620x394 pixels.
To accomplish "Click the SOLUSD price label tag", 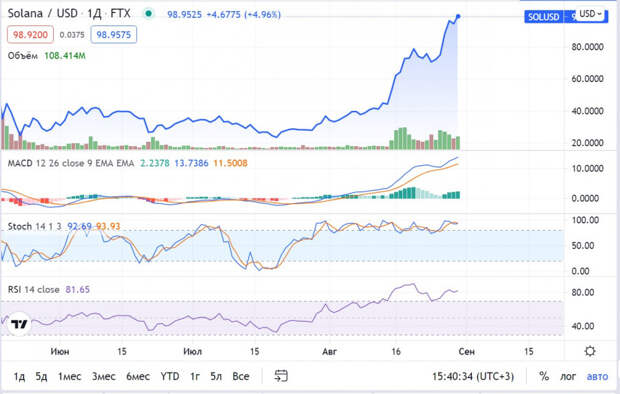I will [x=544, y=17].
